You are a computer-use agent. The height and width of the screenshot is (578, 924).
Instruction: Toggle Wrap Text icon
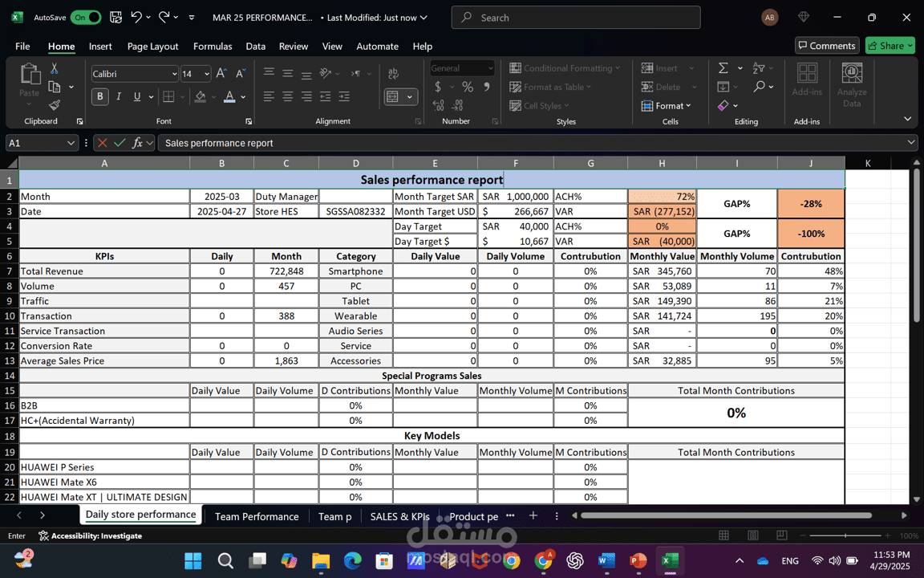point(393,73)
